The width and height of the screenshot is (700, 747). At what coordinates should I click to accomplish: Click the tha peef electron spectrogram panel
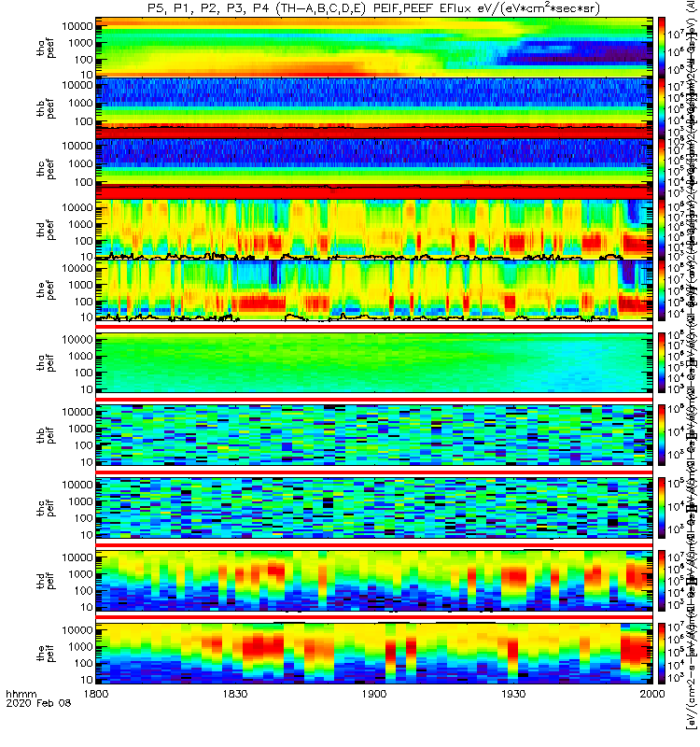point(374,48)
